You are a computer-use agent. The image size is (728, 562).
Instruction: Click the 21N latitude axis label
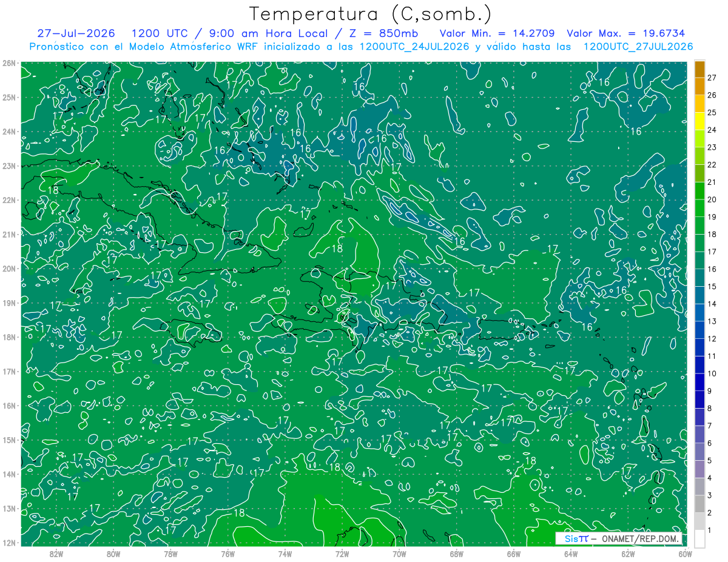(x=9, y=234)
